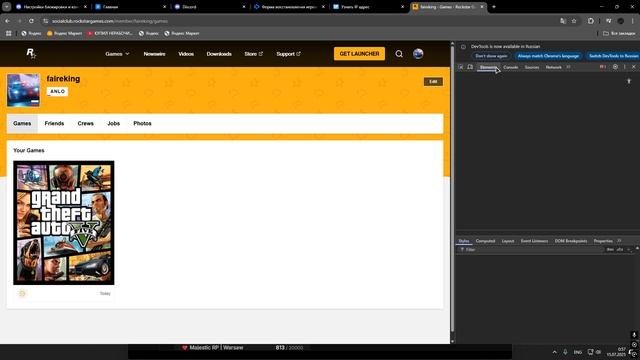The height and width of the screenshot is (360, 640).
Task: Click the ENG language indicator
Action: click(578, 352)
